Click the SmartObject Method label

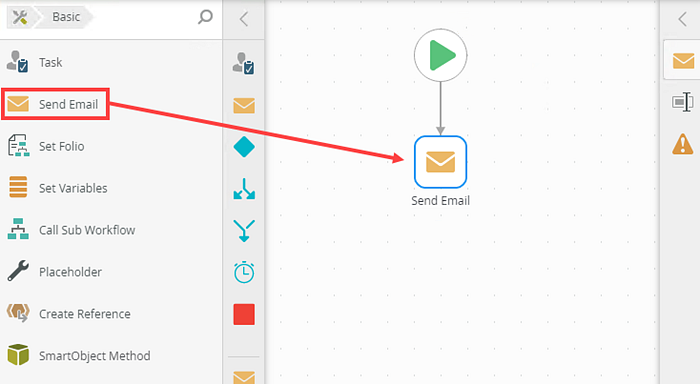point(95,356)
